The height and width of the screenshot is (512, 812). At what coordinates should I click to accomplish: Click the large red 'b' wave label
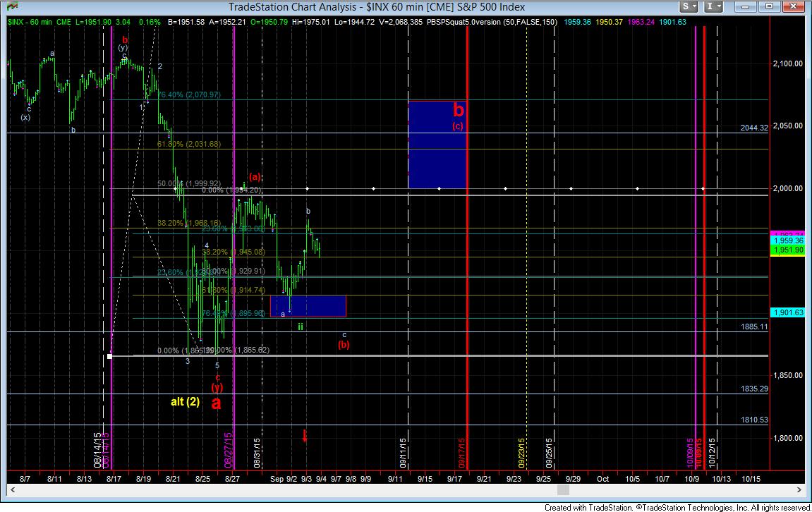[459, 110]
